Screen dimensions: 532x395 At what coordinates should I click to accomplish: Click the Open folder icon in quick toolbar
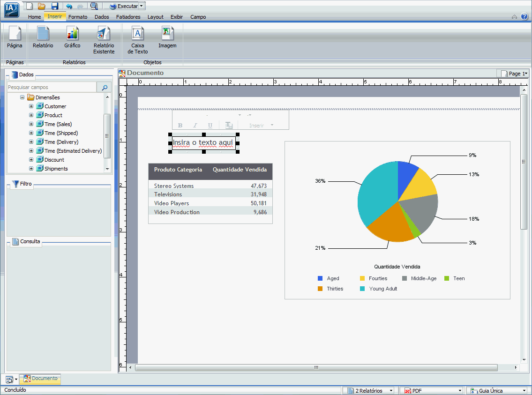point(42,6)
